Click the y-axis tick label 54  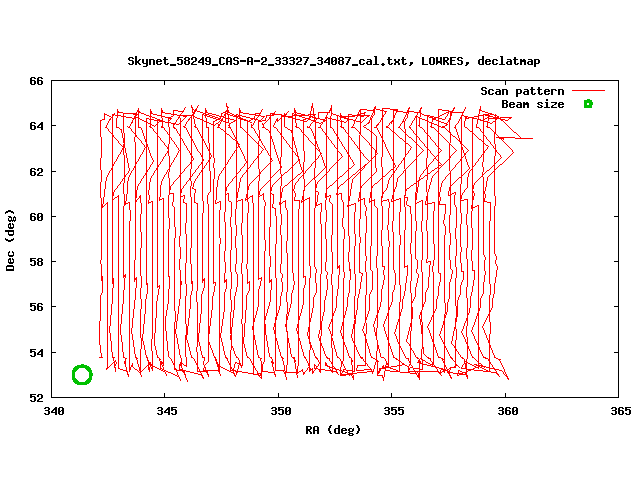tap(36, 353)
